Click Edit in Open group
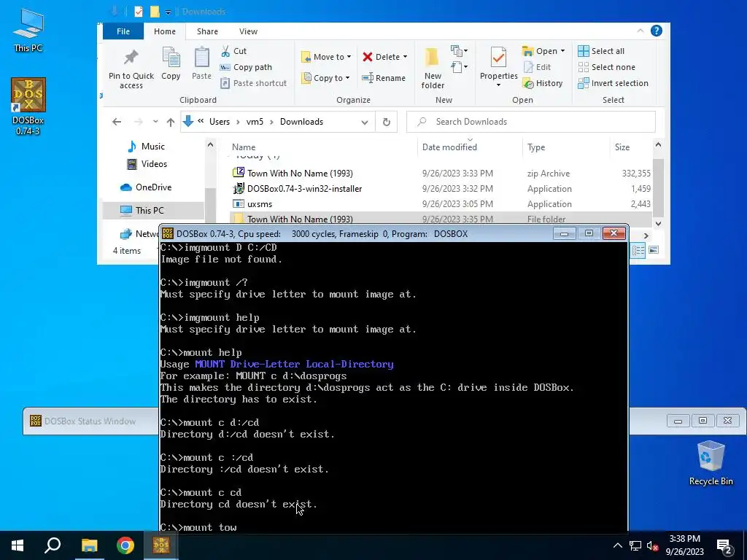 pos(537,67)
